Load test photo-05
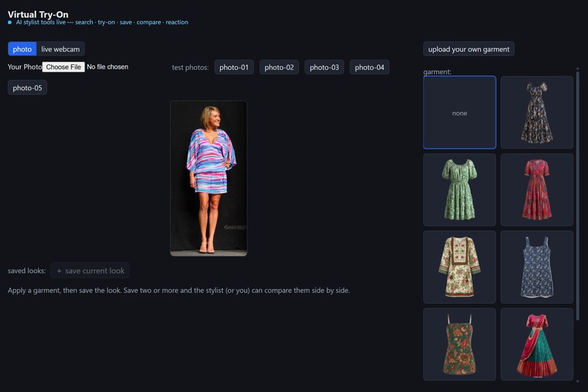 tap(28, 88)
